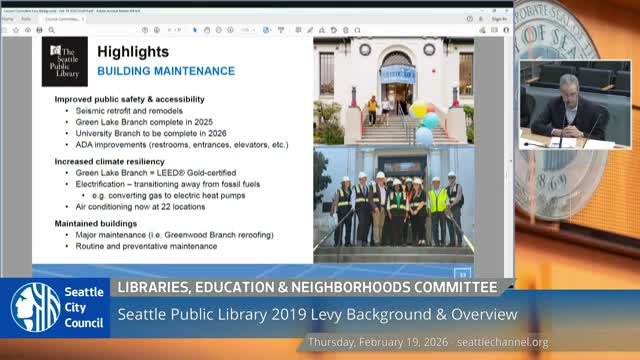640x360 pixels.
Task: Open the Find text magnifier icon
Action: 51,30
